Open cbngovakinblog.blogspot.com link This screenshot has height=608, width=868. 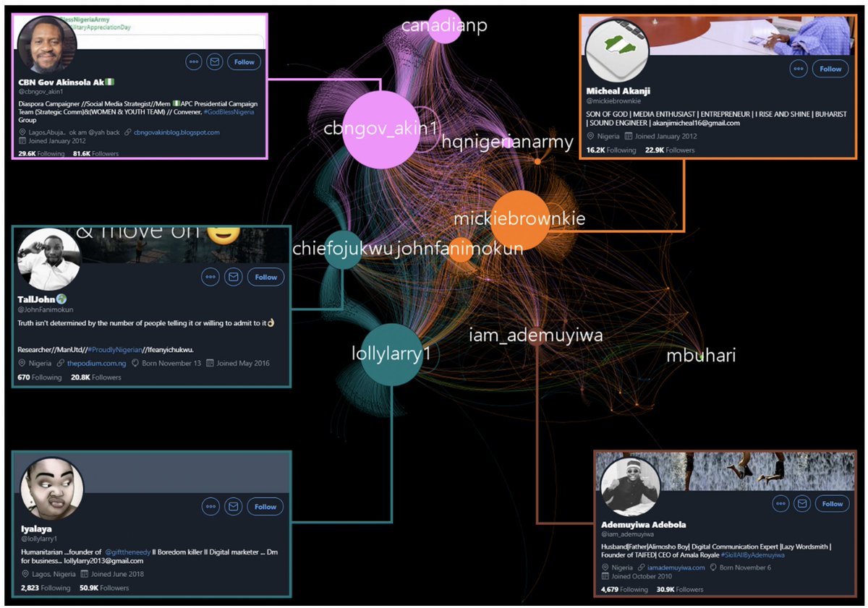[176, 132]
